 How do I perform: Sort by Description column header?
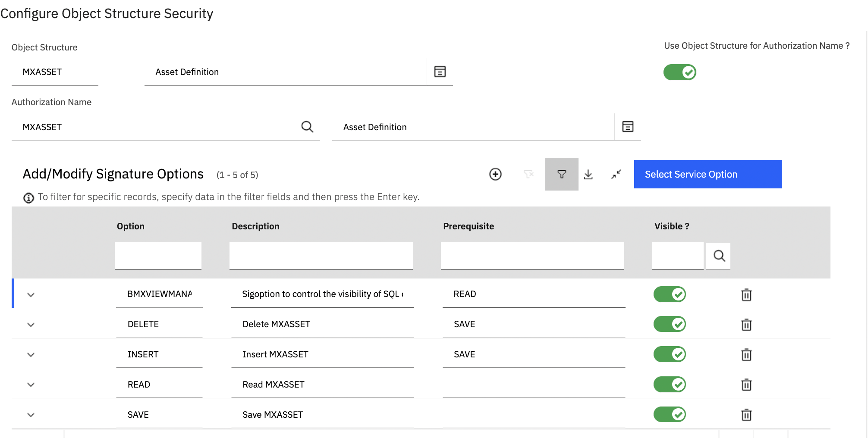coord(255,226)
